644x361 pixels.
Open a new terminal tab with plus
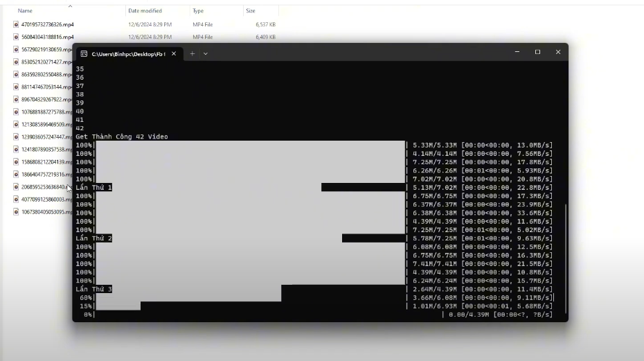193,53
